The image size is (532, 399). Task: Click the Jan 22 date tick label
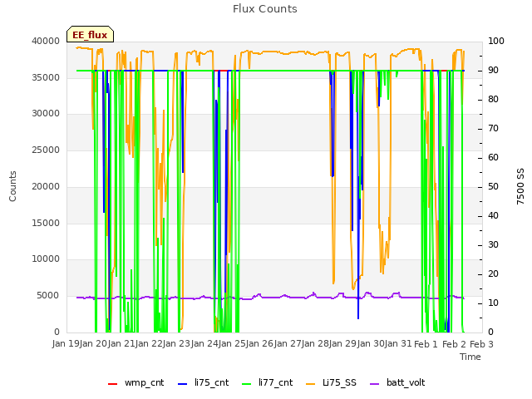tap(150, 344)
